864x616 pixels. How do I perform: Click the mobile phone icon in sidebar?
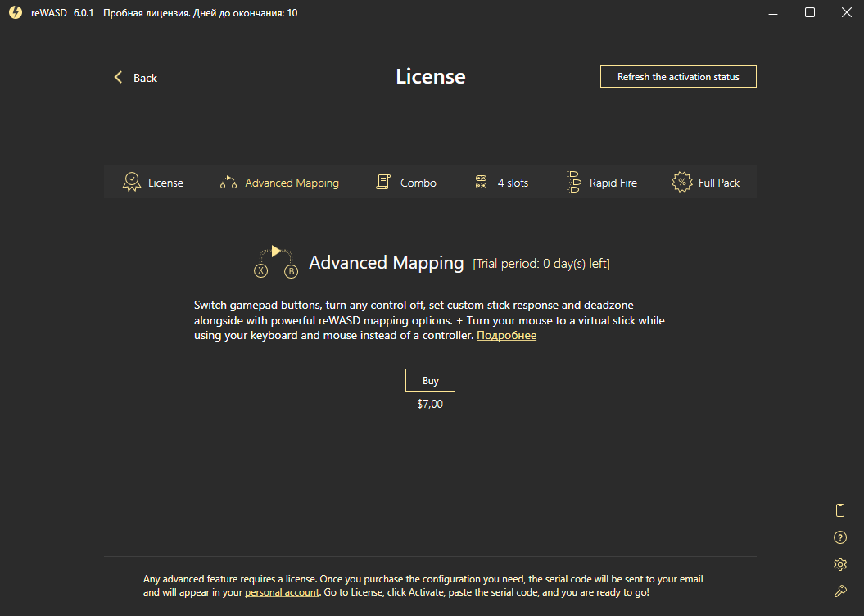pos(839,510)
